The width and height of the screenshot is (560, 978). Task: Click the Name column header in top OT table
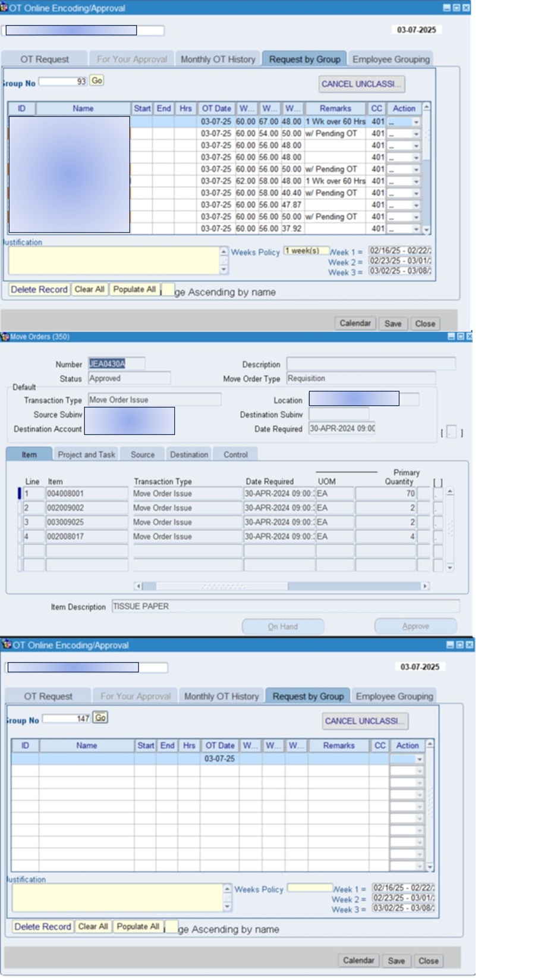[83, 108]
